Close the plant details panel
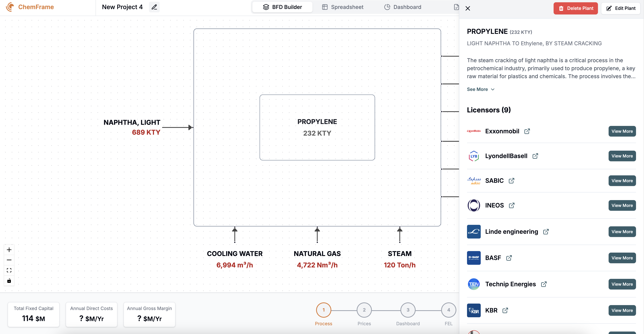 click(x=468, y=8)
